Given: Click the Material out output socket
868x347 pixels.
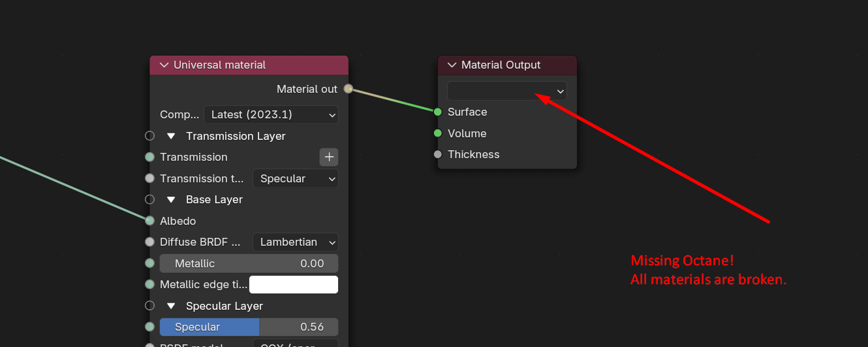Looking at the screenshot, I should (348, 89).
